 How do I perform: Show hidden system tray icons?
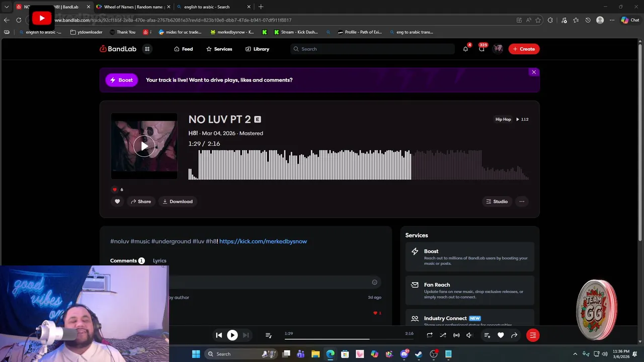tap(575, 354)
